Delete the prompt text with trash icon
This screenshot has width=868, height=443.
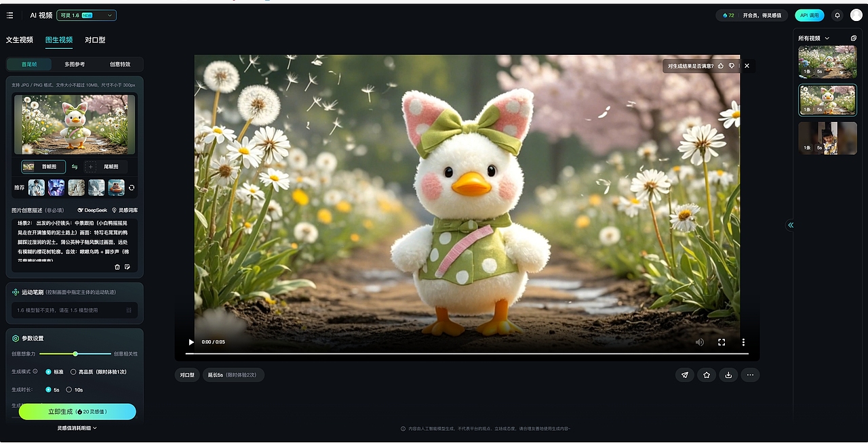point(117,267)
